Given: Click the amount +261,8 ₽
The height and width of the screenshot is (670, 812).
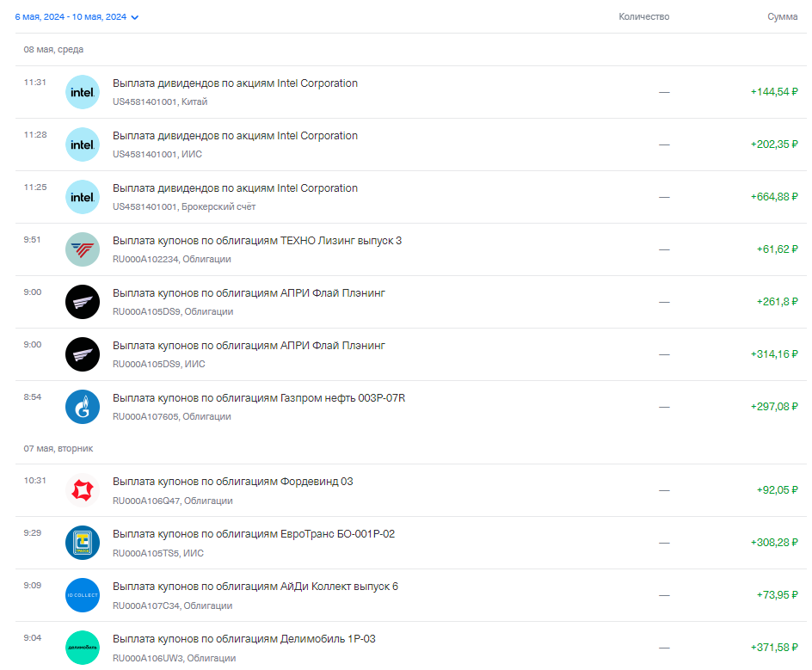Looking at the screenshot, I should pyautogui.click(x=778, y=302).
